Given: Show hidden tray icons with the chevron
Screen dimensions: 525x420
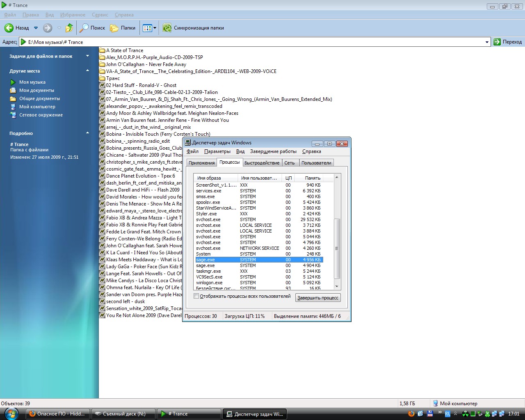Looking at the screenshot, I should (x=455, y=414).
